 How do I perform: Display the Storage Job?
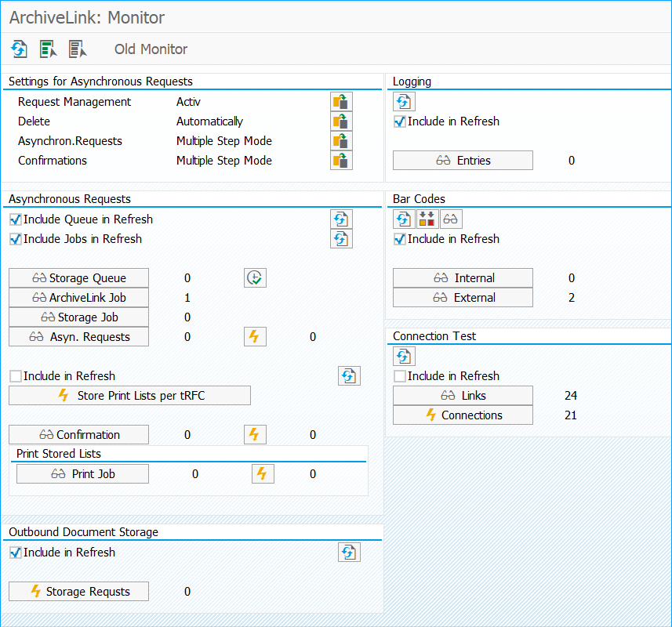coord(79,317)
